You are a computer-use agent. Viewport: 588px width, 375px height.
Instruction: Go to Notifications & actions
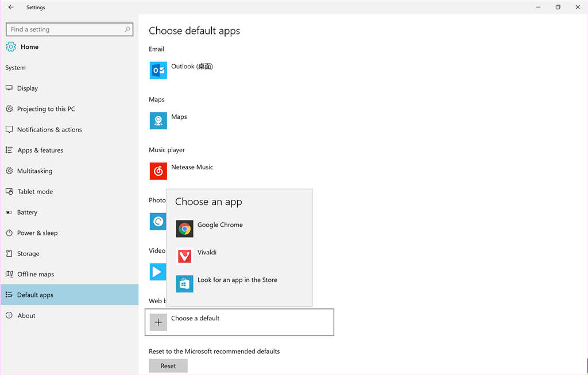click(x=69, y=129)
